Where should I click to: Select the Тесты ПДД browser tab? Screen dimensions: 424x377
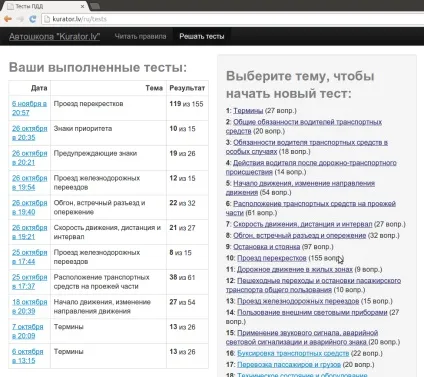[45, 6]
